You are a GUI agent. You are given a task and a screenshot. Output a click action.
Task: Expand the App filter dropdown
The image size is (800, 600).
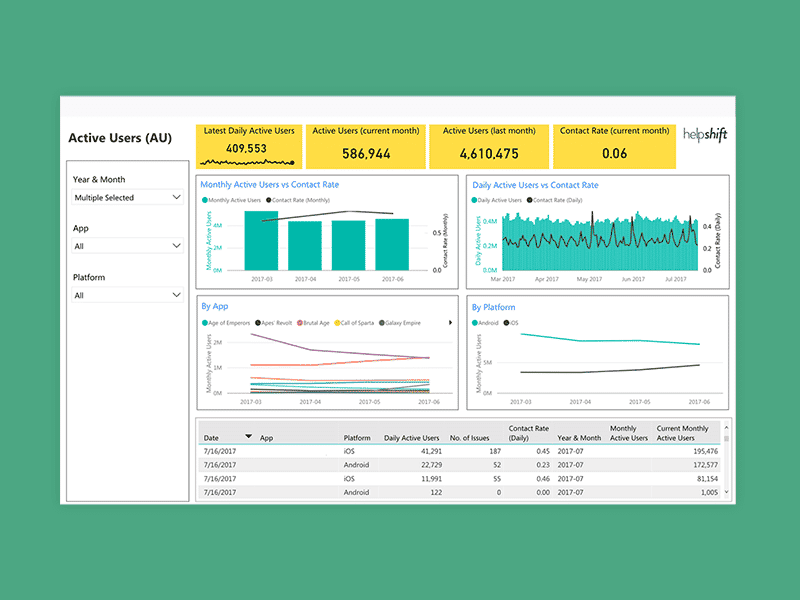122,245
